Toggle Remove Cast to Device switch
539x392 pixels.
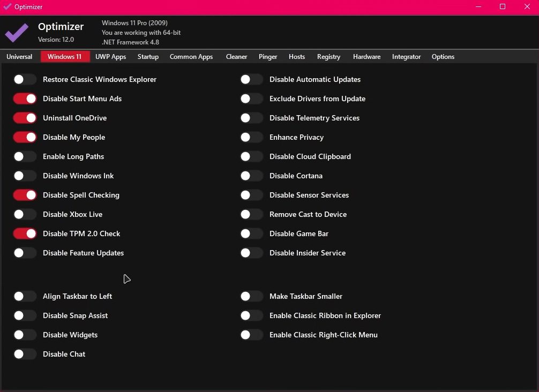(x=252, y=214)
